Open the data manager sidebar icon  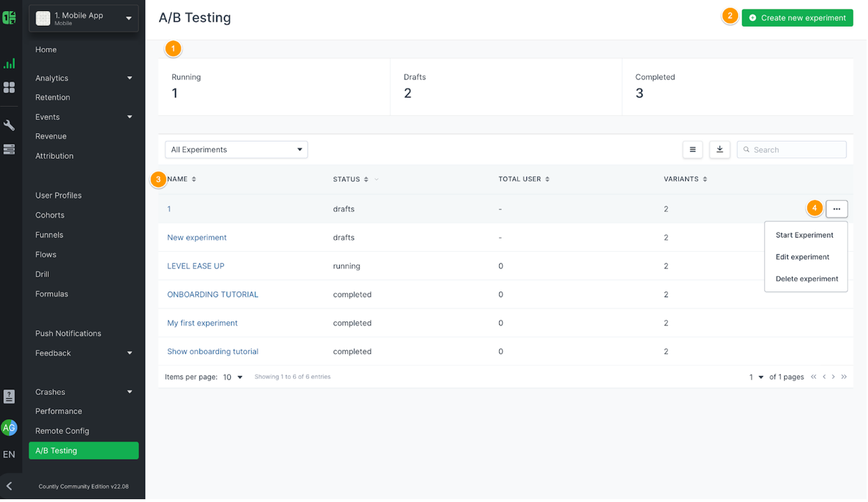click(x=9, y=149)
